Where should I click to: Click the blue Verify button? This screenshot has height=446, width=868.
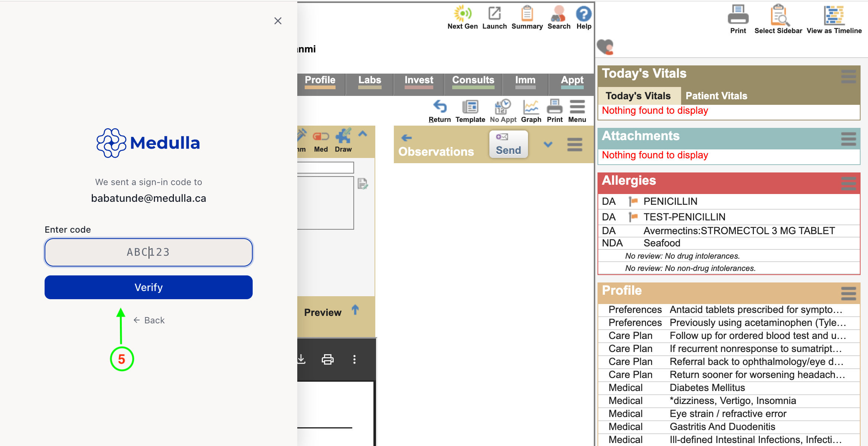point(149,287)
